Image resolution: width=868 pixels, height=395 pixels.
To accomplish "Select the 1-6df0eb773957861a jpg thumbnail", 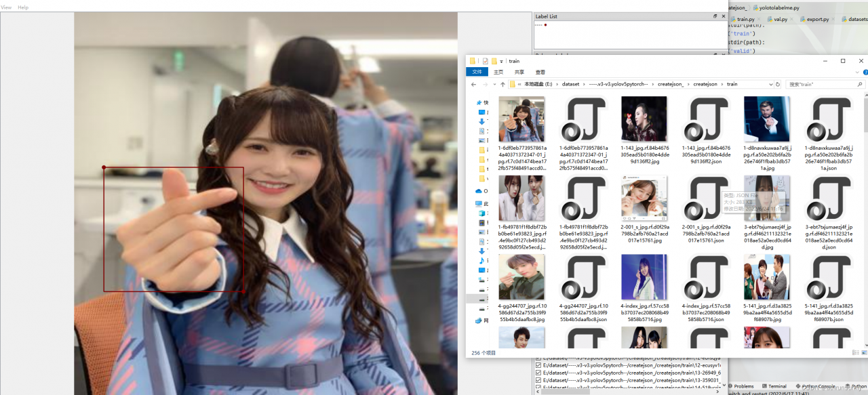I will coord(521,119).
